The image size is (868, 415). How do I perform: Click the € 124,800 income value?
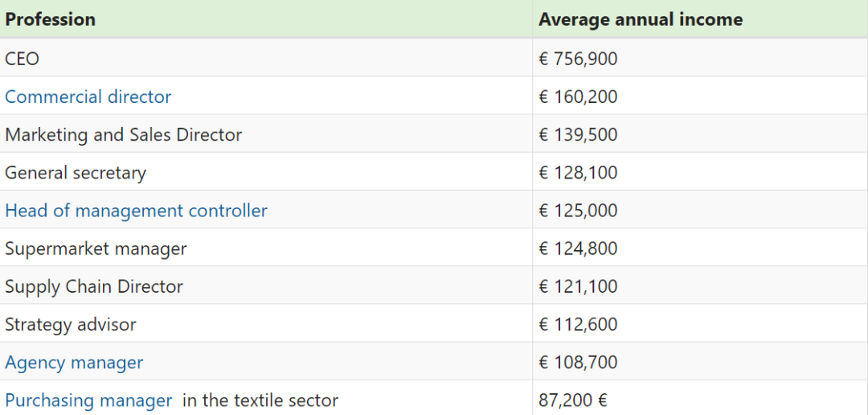[x=578, y=249]
